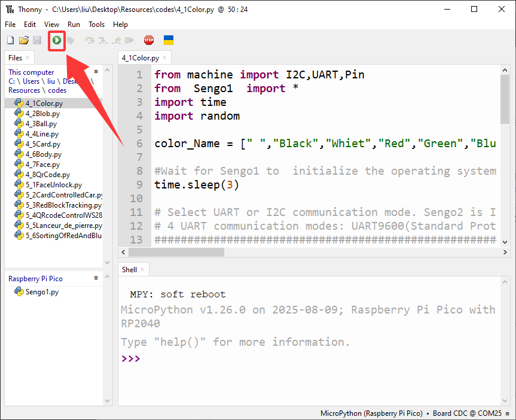This screenshot has height=420, width=516.
Task: Select 4_2Blob.py in the file list
Action: point(43,114)
